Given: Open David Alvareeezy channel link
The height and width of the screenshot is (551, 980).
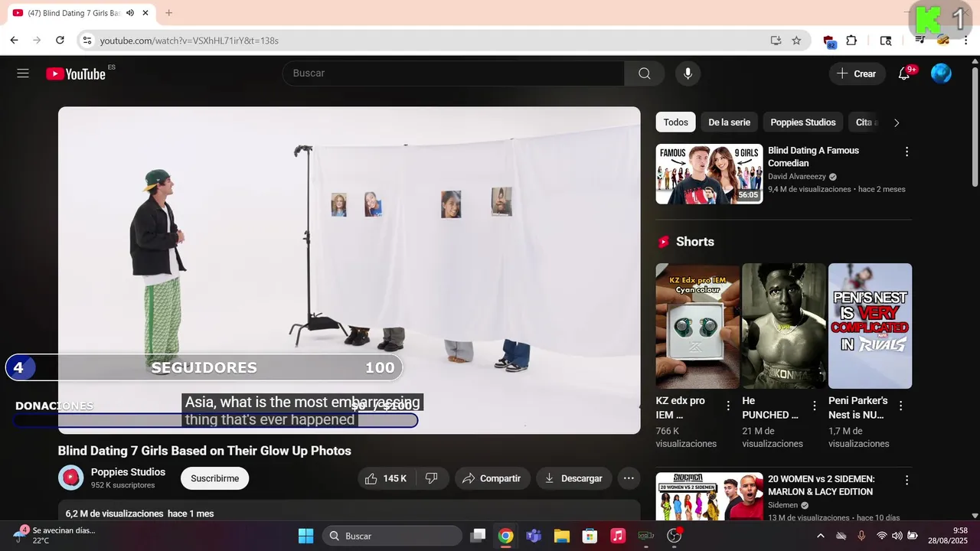Looking at the screenshot, I should (797, 177).
